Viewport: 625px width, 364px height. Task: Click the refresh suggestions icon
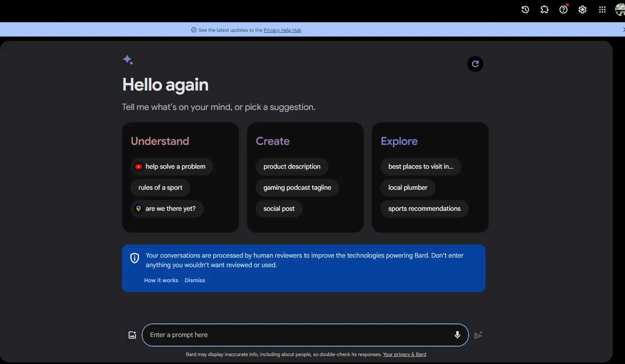(x=475, y=64)
